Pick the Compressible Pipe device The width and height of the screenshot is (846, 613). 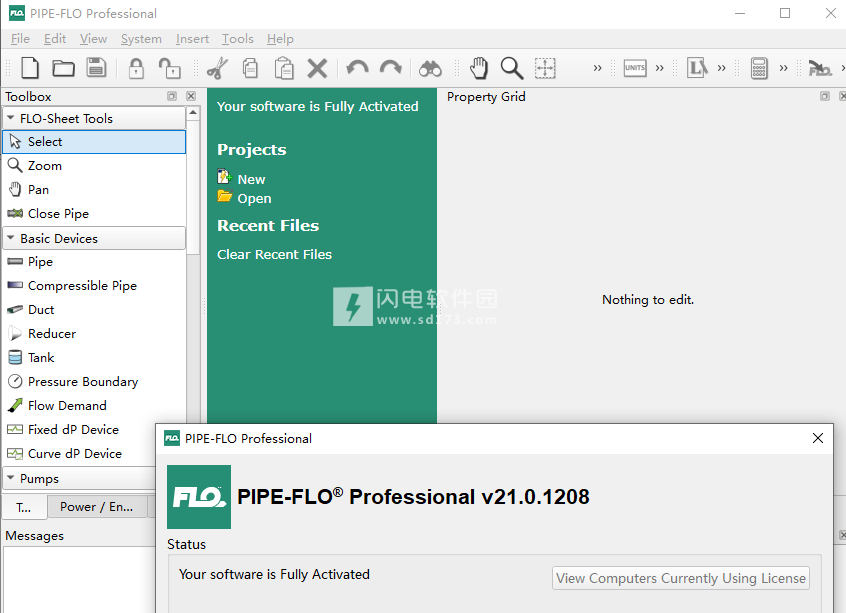[94, 285]
